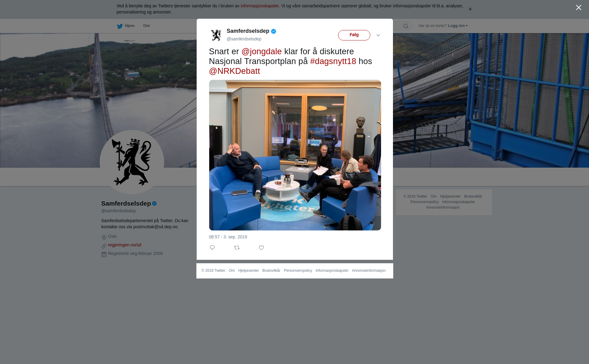Click the Samferdselsdep lion avatar in tweet
Viewport: 589px width, 364px height.
click(216, 35)
